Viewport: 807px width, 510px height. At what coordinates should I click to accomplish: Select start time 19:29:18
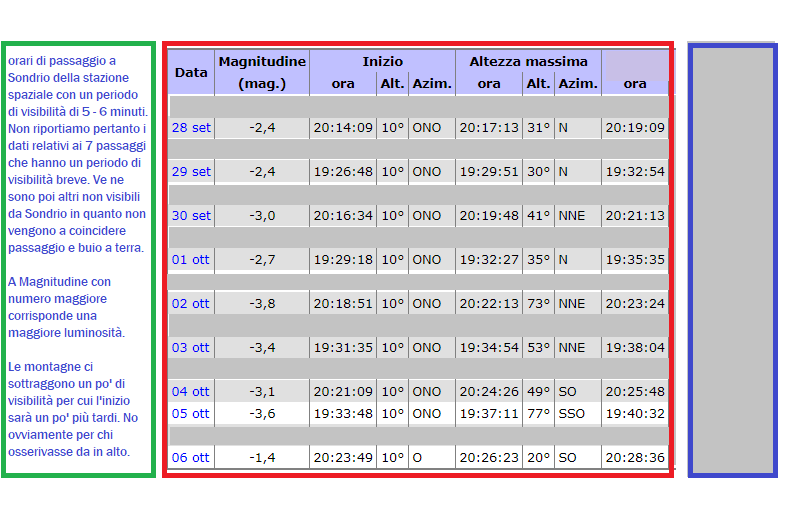tap(343, 259)
